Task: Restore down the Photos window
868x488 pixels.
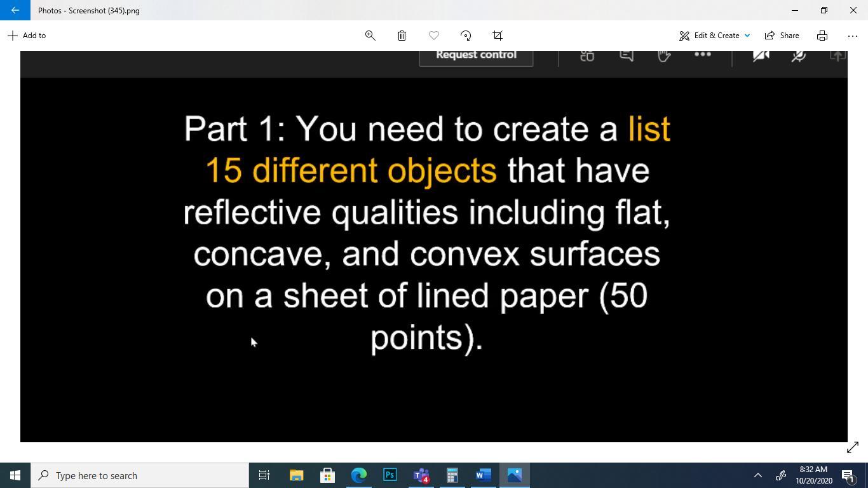Action: 824,10
